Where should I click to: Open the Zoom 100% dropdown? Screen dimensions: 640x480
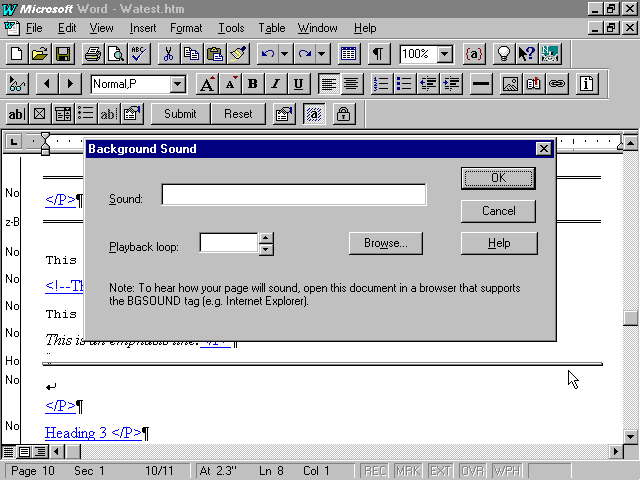coord(444,54)
